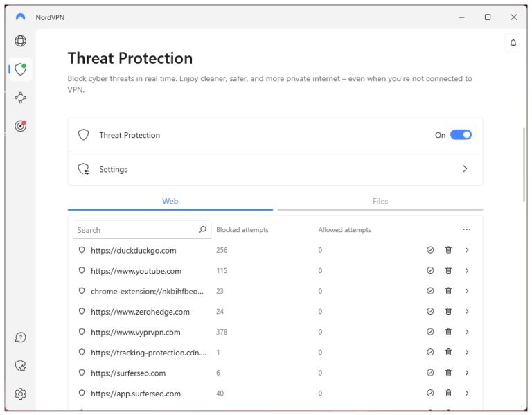Turn off the Threat Protection toggle
The height and width of the screenshot is (415, 532).
461,134
